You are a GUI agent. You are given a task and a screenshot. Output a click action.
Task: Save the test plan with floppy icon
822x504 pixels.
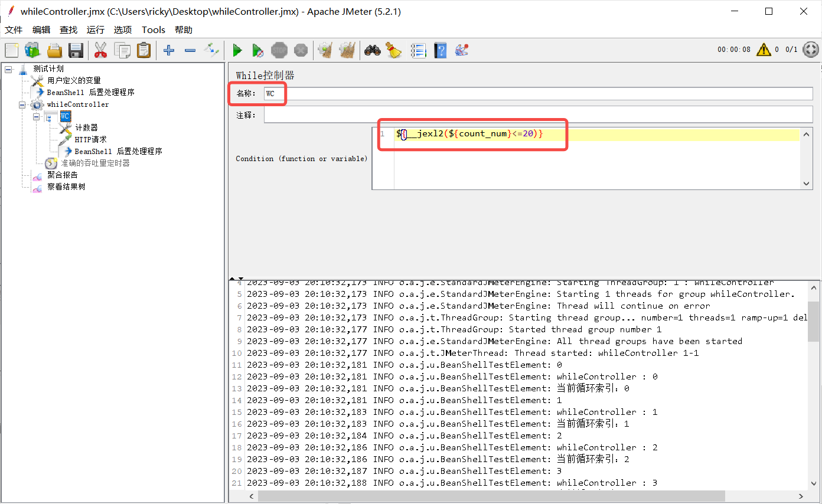76,50
